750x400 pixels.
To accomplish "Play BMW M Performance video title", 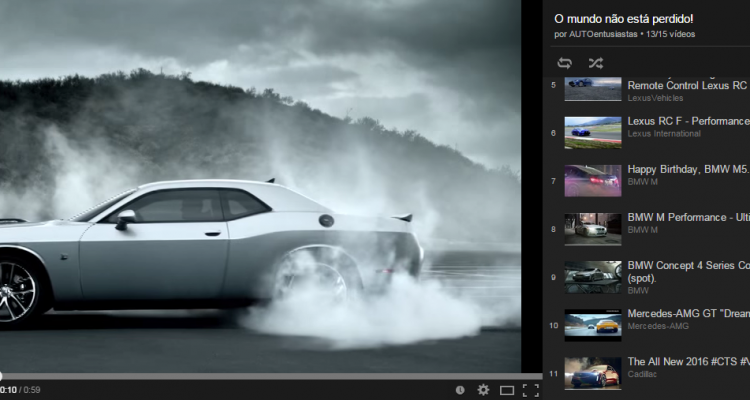I will (687, 217).
